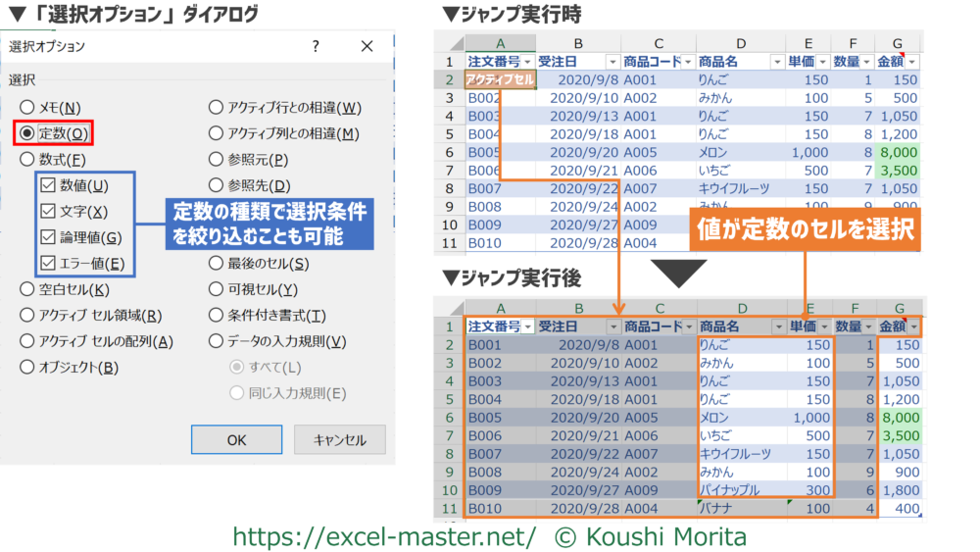This screenshot has width=980, height=552.
Task: Uncheck the エラー値(E) checkbox
Action: tap(47, 263)
